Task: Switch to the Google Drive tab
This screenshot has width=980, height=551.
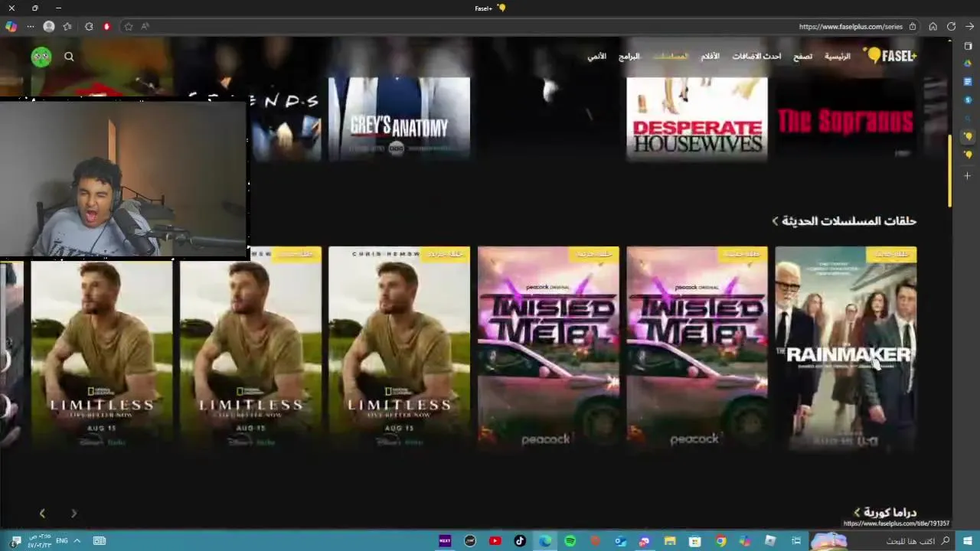Action: click(968, 64)
